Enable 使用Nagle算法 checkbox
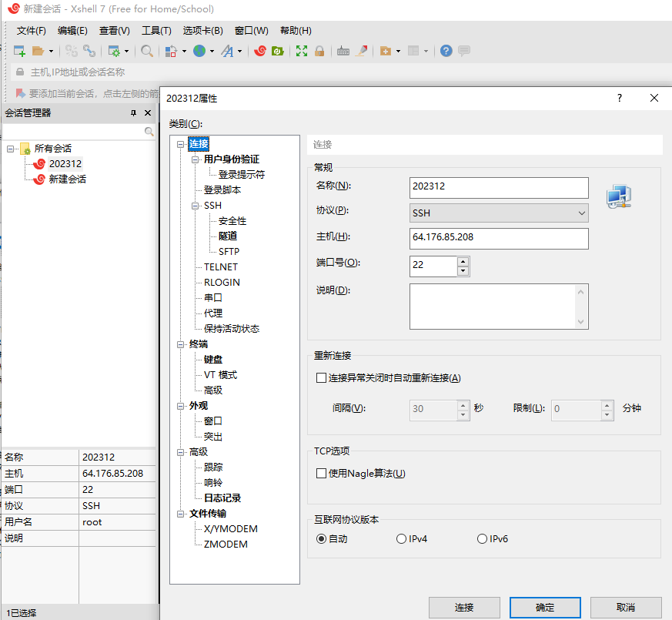The height and width of the screenshot is (620, 672). coord(321,474)
